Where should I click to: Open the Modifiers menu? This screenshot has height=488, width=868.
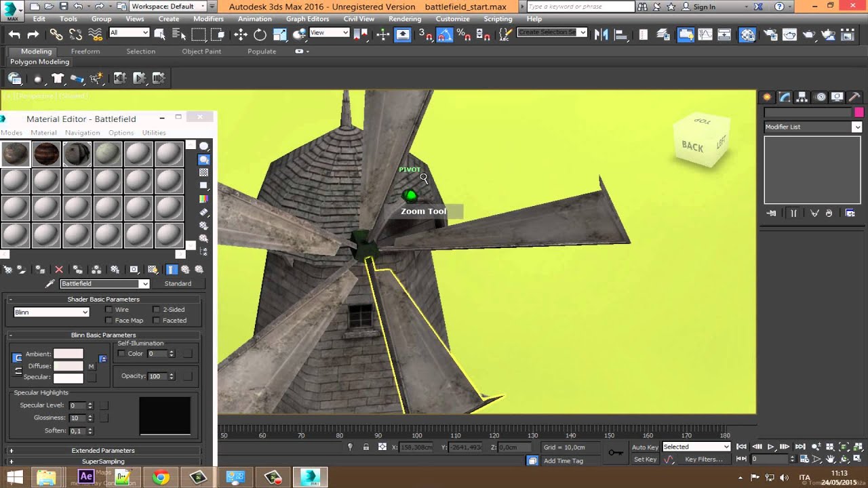(x=208, y=19)
